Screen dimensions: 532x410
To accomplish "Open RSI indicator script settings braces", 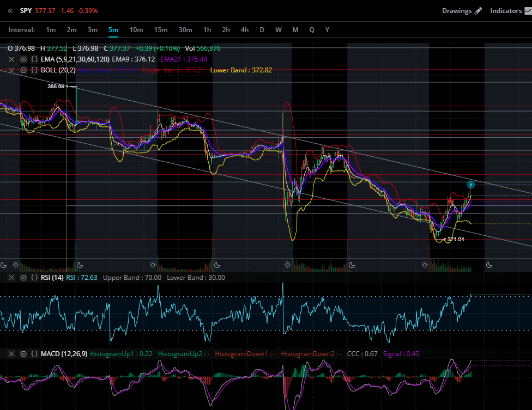I will [34, 278].
